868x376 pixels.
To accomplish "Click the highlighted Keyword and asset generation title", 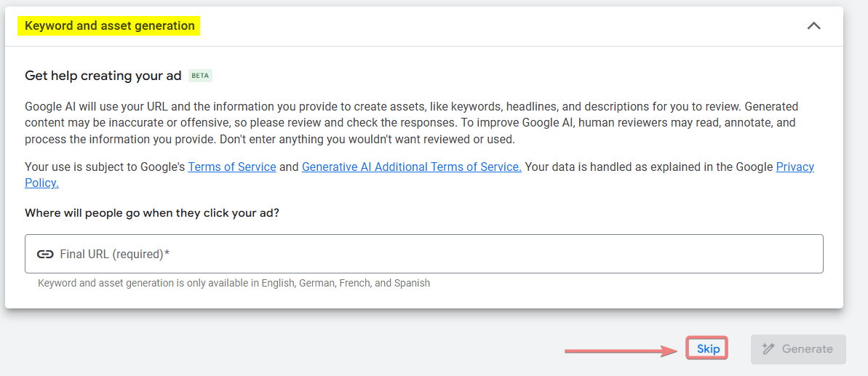I will (110, 26).
